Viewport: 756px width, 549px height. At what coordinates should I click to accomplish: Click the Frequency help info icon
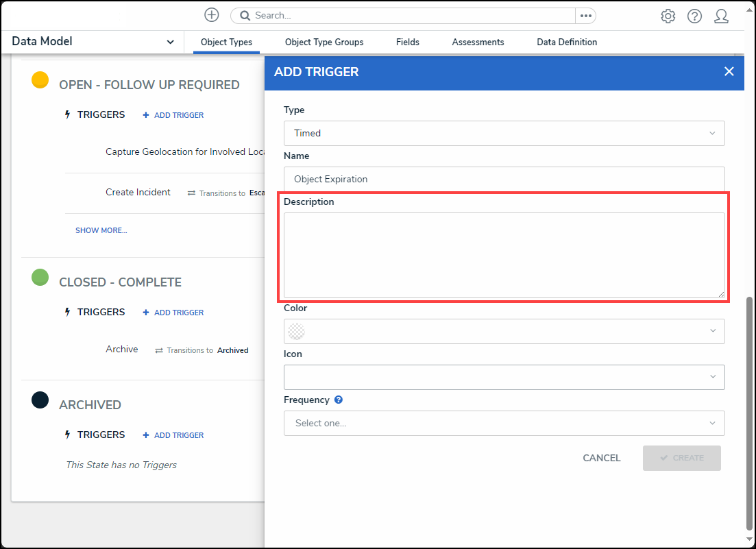339,400
